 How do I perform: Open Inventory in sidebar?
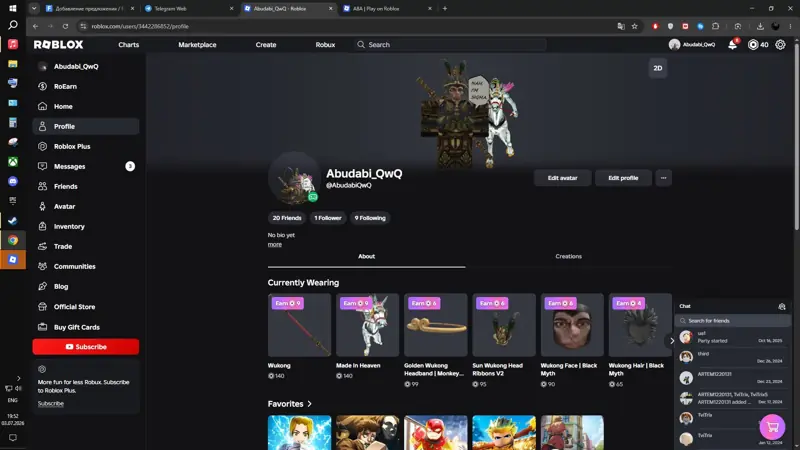point(86,227)
